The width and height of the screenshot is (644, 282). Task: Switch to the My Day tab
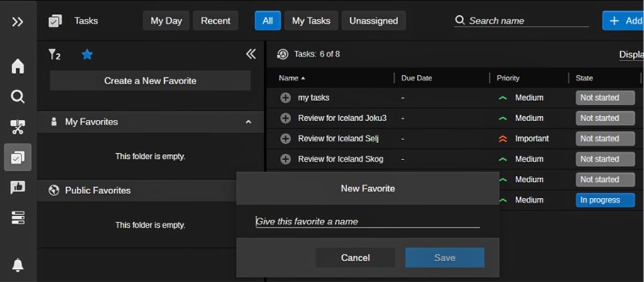tap(166, 21)
